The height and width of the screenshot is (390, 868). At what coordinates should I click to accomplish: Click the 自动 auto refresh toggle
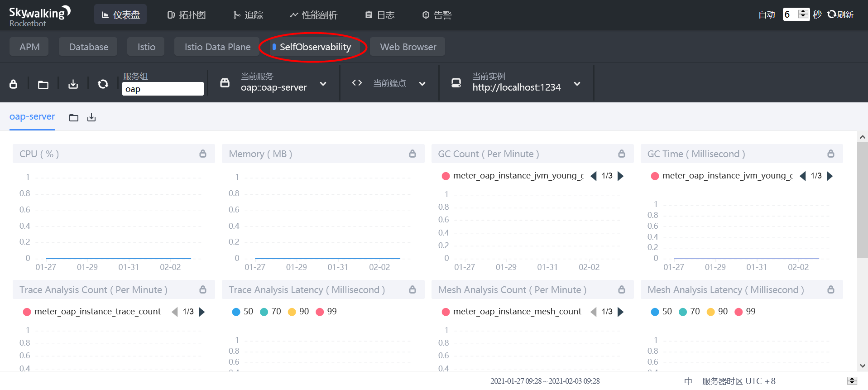767,15
